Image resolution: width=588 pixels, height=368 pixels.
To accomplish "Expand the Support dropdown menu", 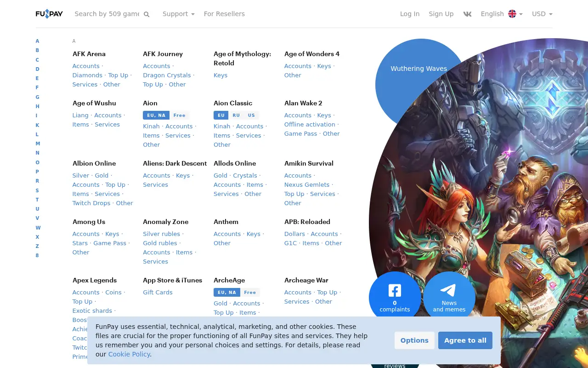I will pos(178,14).
